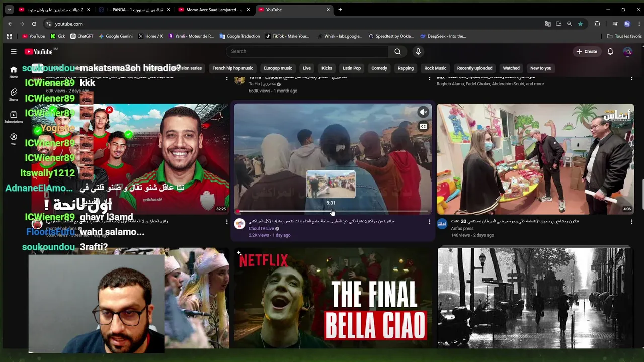
Task: Open the Kick bookmark
Action: point(58,36)
